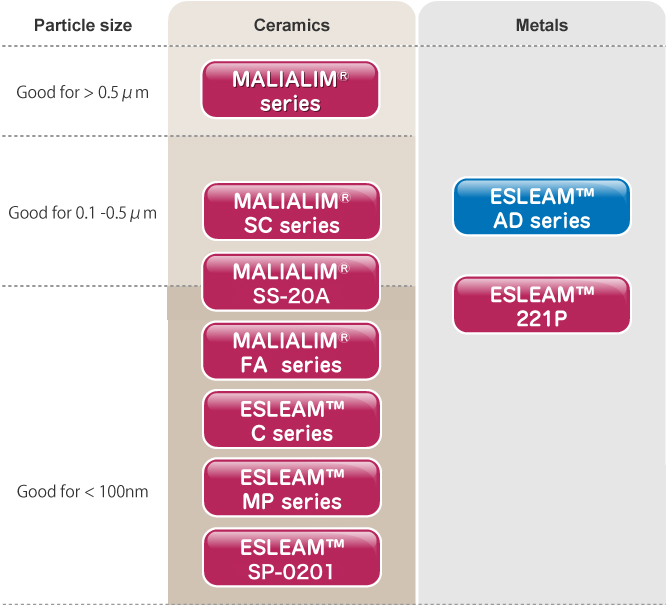
Task: Click the Particle size header label
Action: (83, 25)
